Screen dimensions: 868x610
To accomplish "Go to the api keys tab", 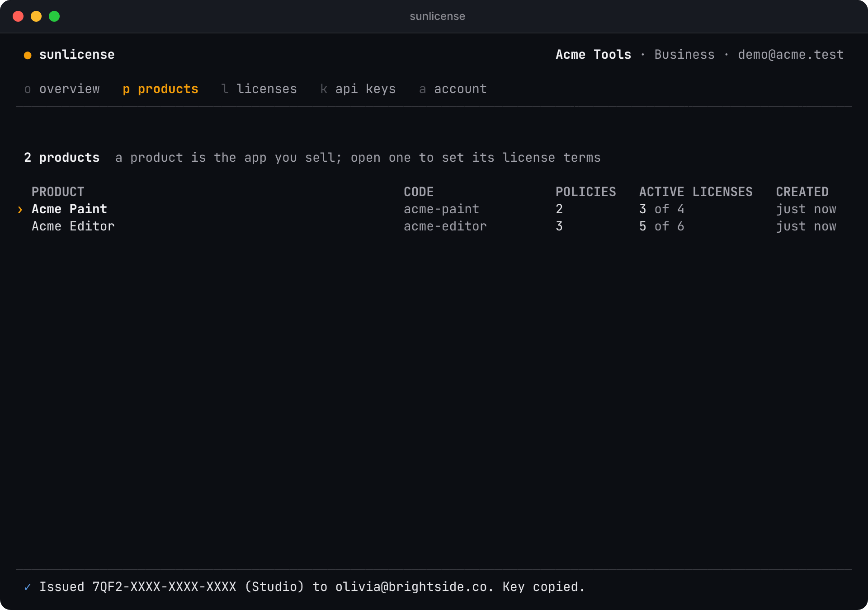I will coord(358,89).
